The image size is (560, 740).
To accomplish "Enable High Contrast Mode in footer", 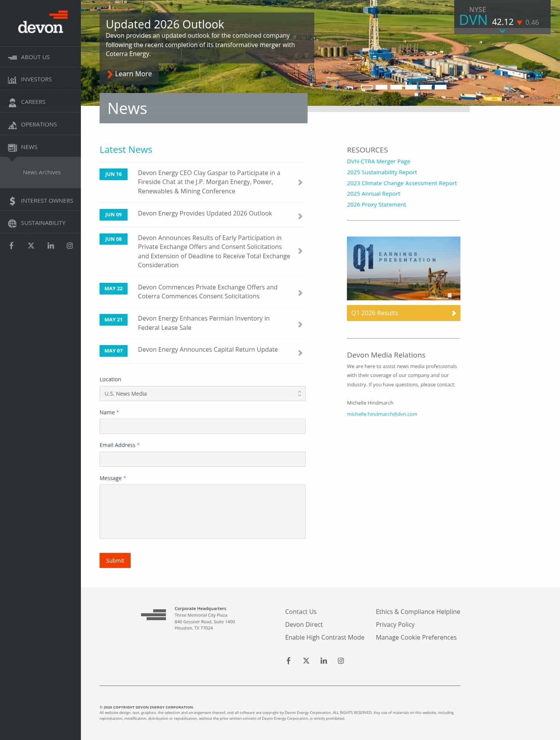I will 325,637.
